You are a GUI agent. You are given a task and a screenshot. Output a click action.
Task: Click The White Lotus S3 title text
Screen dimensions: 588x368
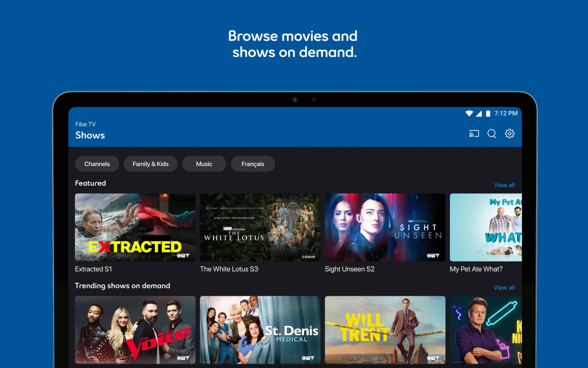229,269
